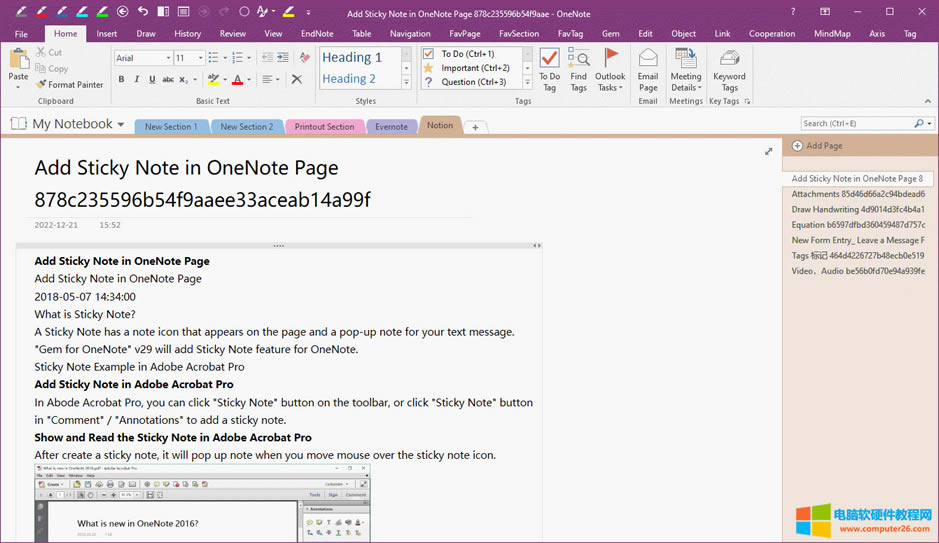Click Add Page in the page panel
The height and width of the screenshot is (543, 939).
(823, 146)
